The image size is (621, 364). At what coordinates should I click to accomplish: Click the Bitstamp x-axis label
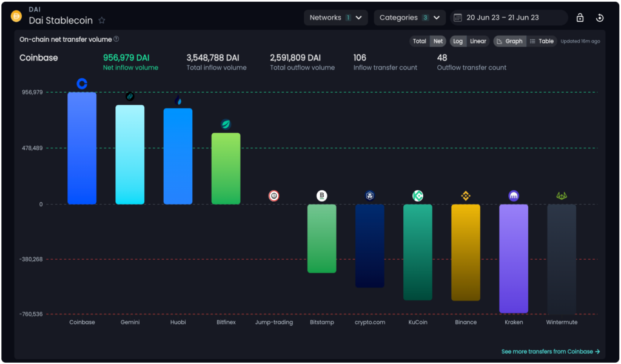321,322
